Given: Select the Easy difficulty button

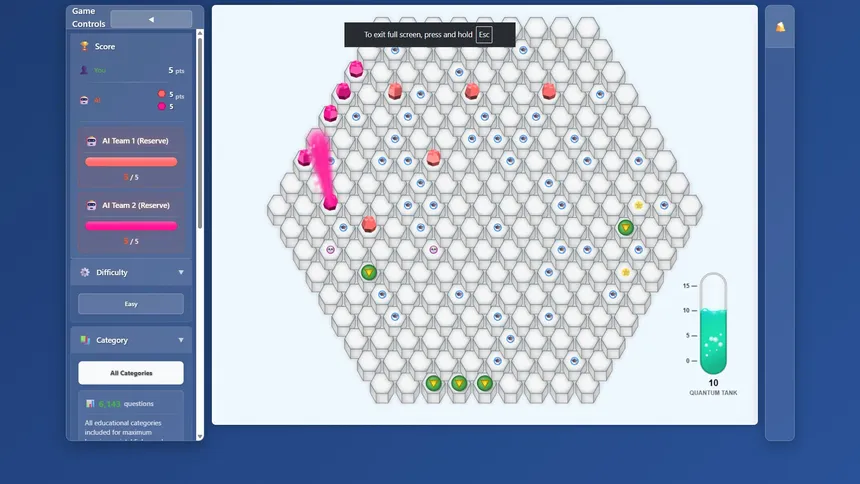Looking at the screenshot, I should (131, 303).
